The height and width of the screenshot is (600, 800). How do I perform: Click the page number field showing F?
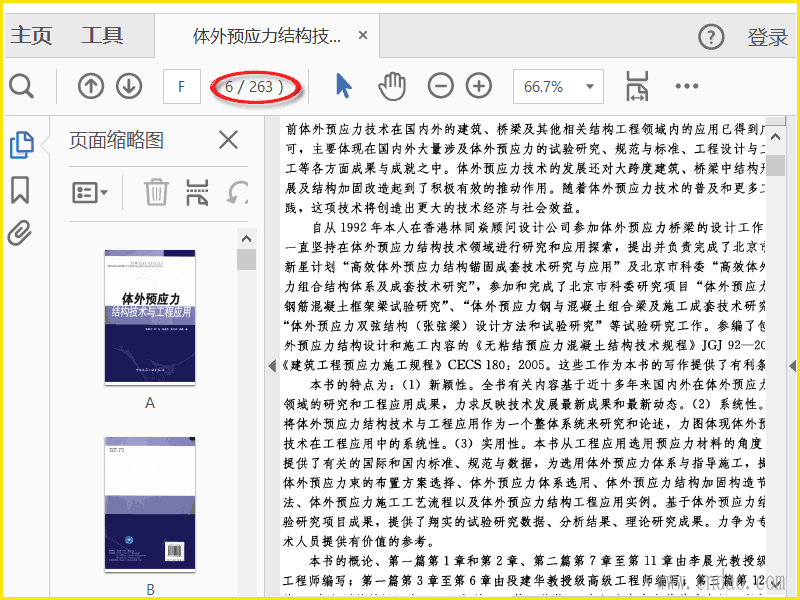(182, 86)
